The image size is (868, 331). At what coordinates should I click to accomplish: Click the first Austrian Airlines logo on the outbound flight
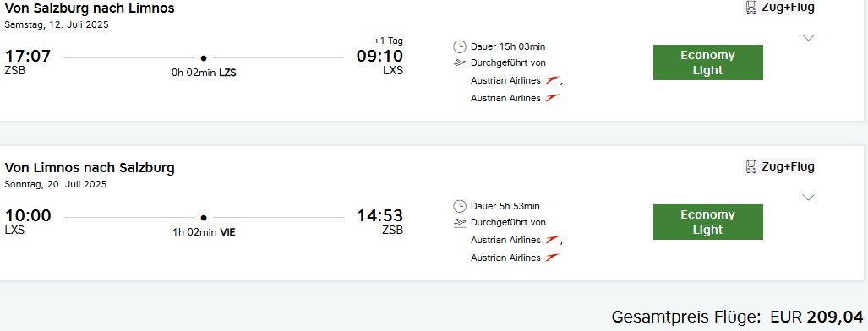click(552, 80)
